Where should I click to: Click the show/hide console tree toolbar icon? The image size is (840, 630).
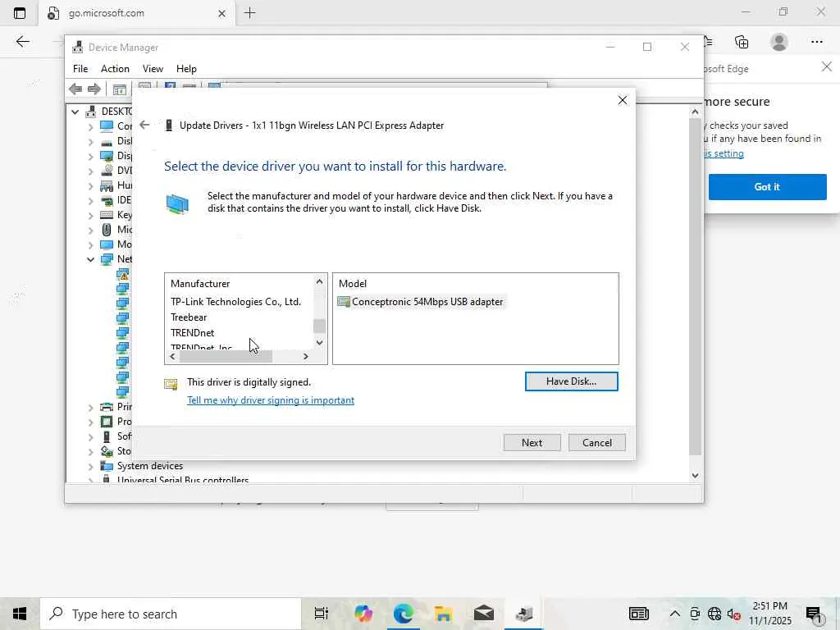(x=119, y=89)
